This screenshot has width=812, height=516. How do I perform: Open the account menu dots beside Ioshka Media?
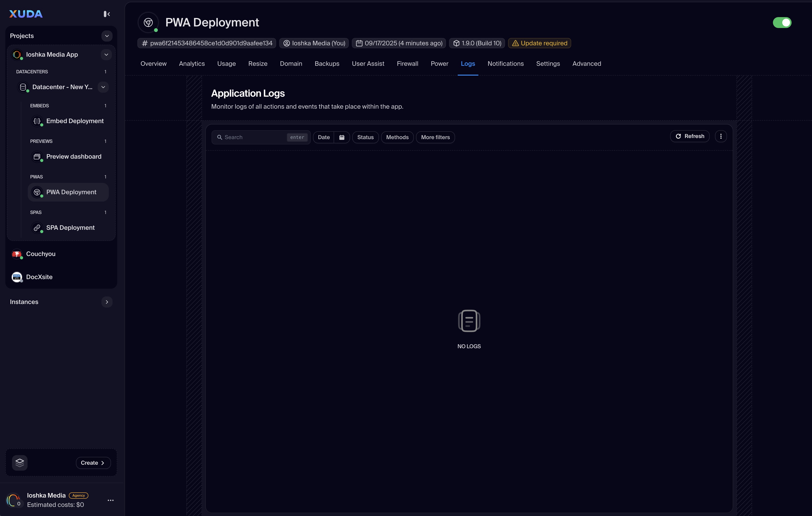(110, 500)
